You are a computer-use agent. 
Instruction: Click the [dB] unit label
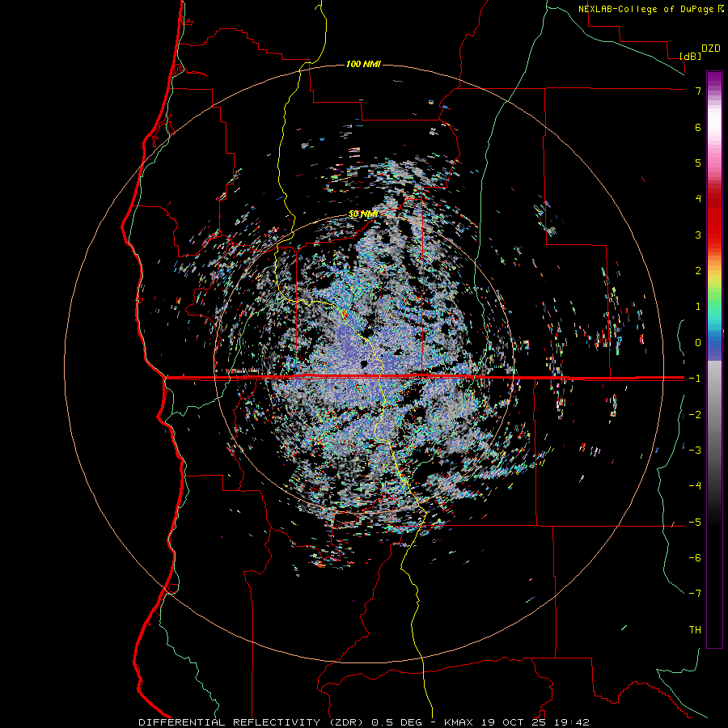[x=691, y=57]
